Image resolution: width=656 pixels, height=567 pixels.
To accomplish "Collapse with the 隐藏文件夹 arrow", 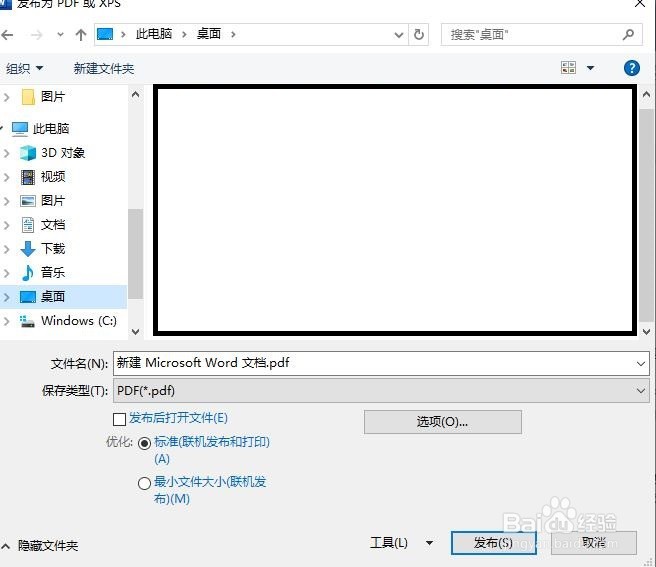I will pyautogui.click(x=5, y=546).
